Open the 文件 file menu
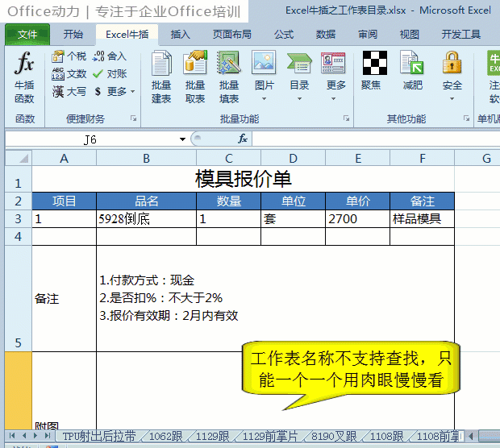The width and height of the screenshot is (500, 448). [27, 35]
